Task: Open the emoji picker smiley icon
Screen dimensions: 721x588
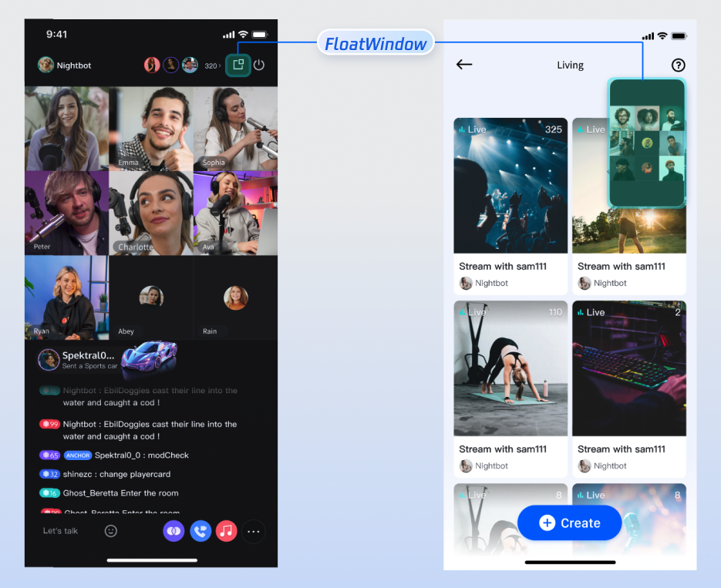Action: (x=111, y=531)
